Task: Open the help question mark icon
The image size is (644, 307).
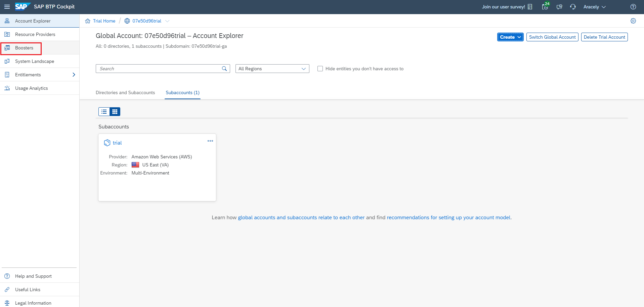Action: click(633, 7)
